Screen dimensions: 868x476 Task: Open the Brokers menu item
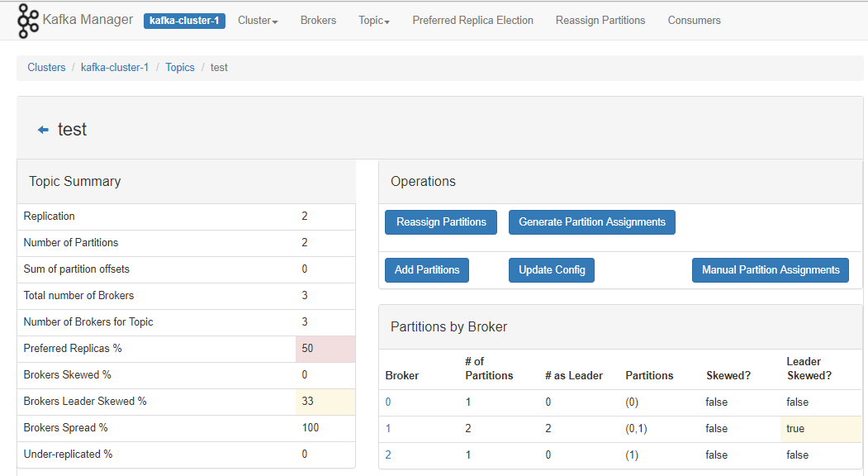(x=318, y=21)
